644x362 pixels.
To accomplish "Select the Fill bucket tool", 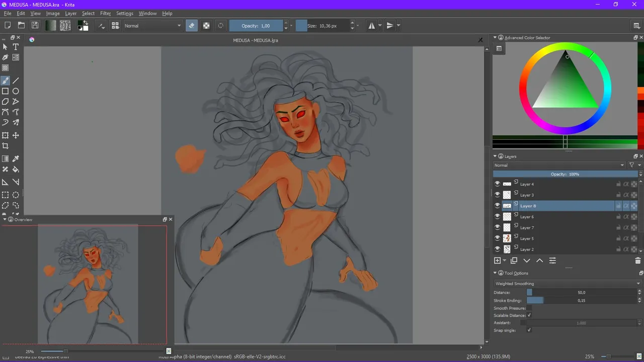I will pyautogui.click(x=16, y=169).
